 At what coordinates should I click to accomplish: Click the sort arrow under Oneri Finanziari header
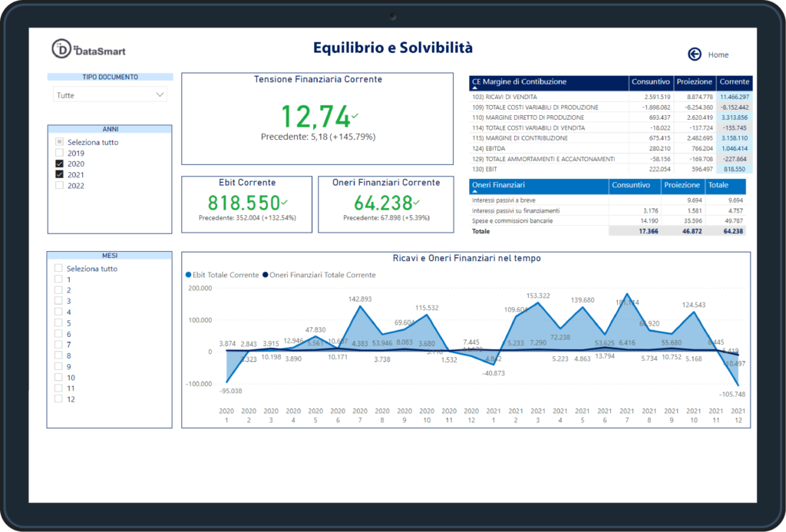475,193
